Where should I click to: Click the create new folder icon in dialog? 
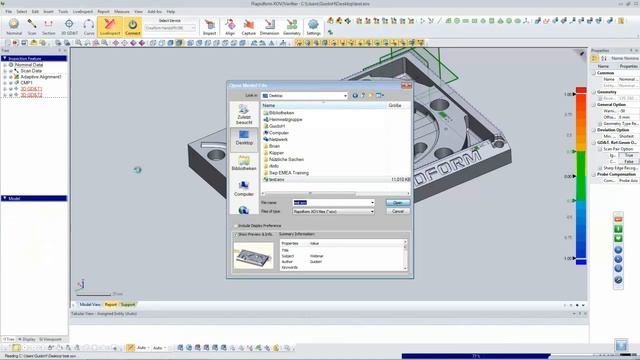371,96
